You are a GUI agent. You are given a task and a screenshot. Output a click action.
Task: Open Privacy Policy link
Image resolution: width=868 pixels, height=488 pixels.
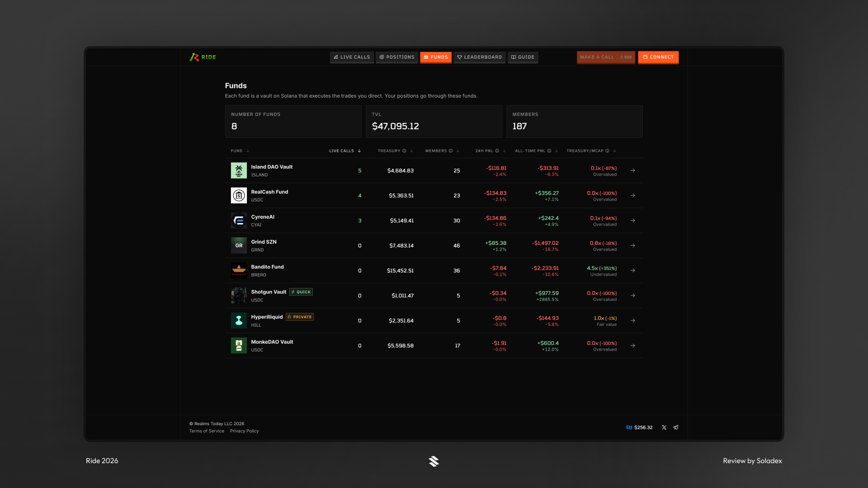pos(244,431)
